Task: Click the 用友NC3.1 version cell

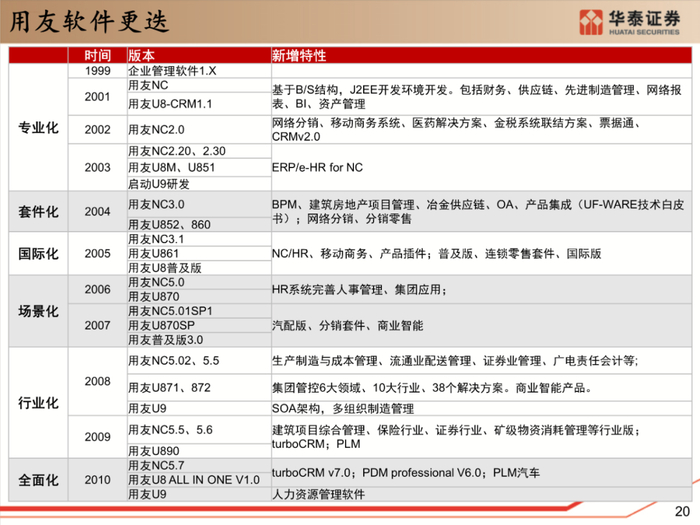Action: (199, 239)
